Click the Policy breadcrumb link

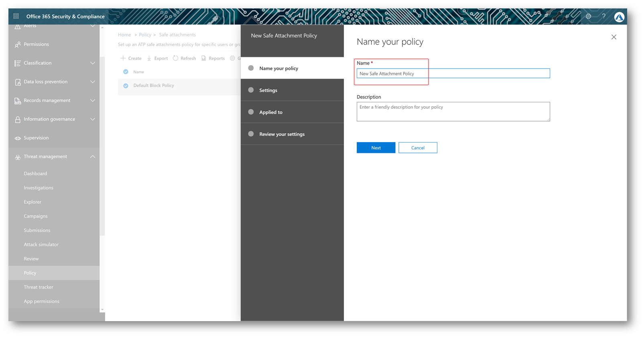tap(145, 35)
